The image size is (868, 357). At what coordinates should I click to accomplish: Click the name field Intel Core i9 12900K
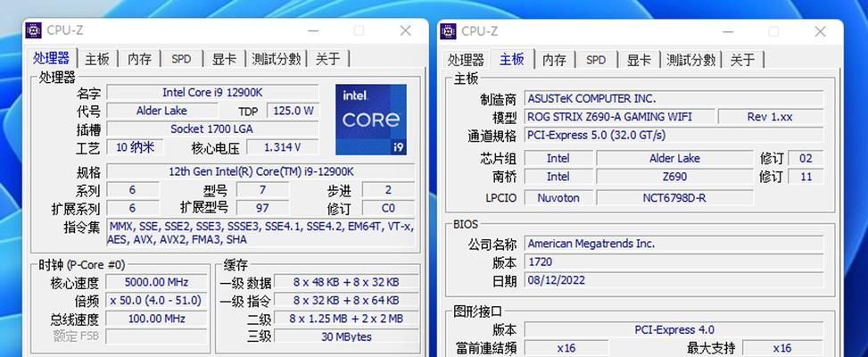click(x=212, y=93)
